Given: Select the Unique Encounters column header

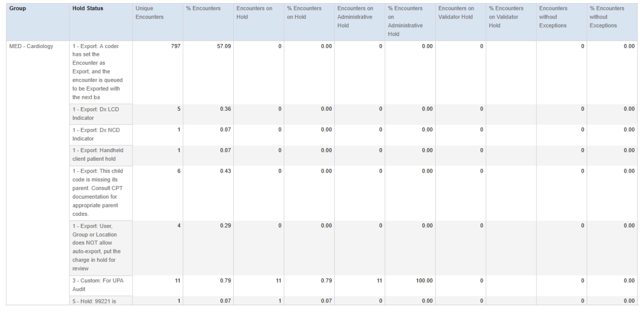Looking at the screenshot, I should pyautogui.click(x=157, y=22).
